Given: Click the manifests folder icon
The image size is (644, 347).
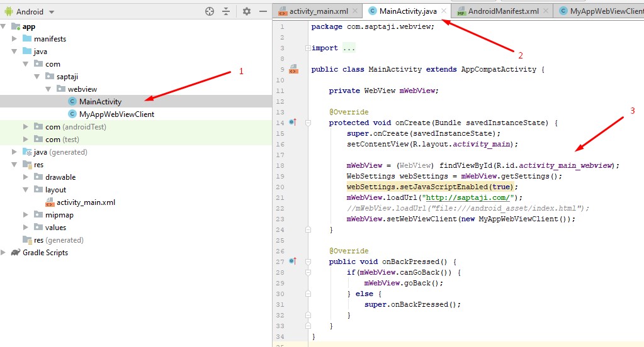Looking at the screenshot, I should pyautogui.click(x=27, y=38).
